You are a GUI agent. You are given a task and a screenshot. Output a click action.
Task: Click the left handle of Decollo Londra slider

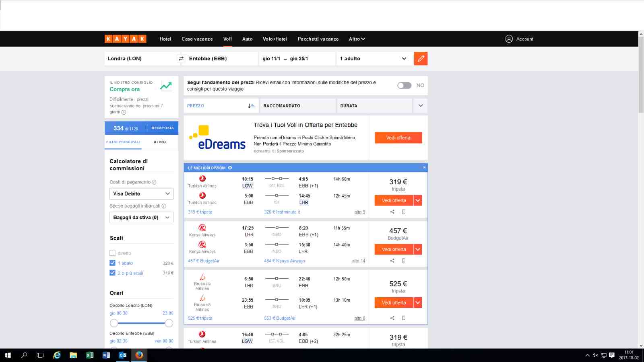coord(114,323)
